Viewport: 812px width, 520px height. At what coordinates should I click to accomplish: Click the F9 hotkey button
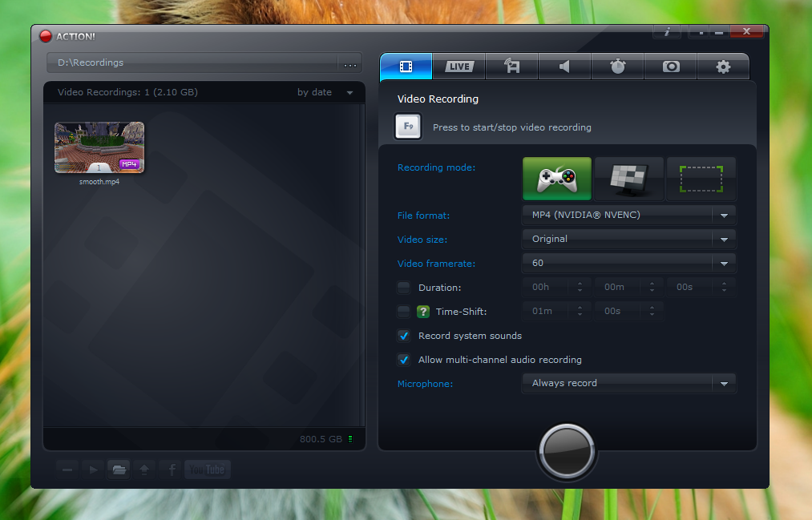click(408, 127)
